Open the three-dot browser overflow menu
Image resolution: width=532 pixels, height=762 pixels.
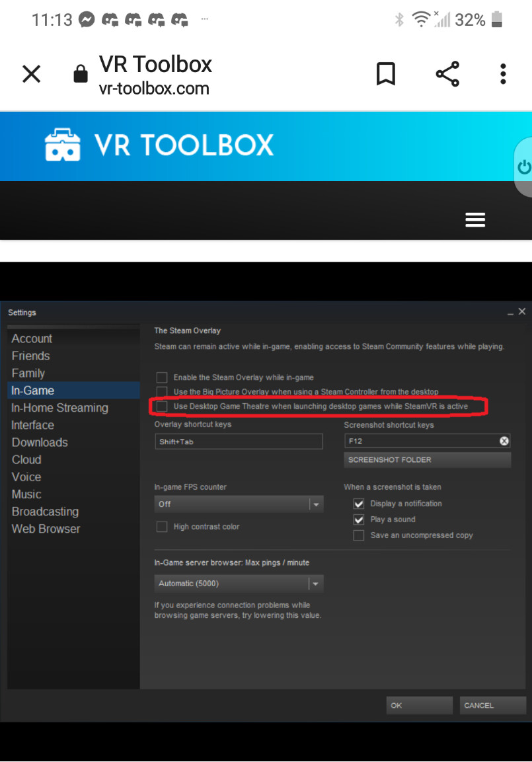(503, 74)
